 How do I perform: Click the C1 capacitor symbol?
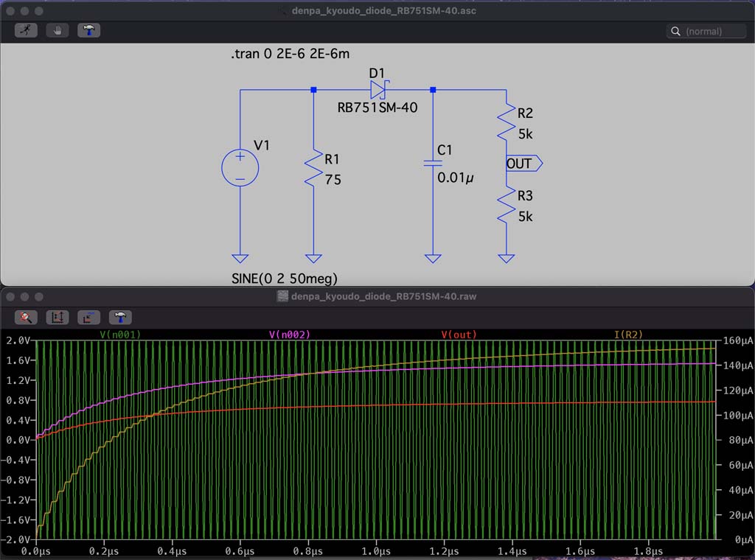pyautogui.click(x=433, y=163)
